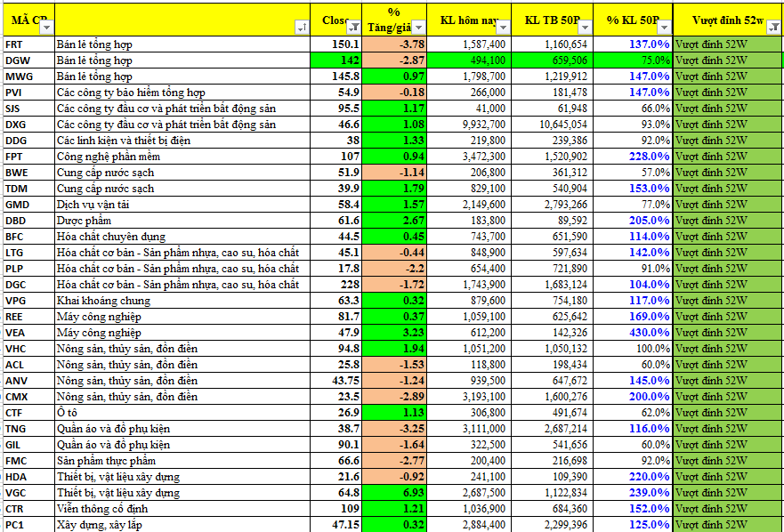Open the % Tăng/giảm filter dropdown

(x=419, y=27)
